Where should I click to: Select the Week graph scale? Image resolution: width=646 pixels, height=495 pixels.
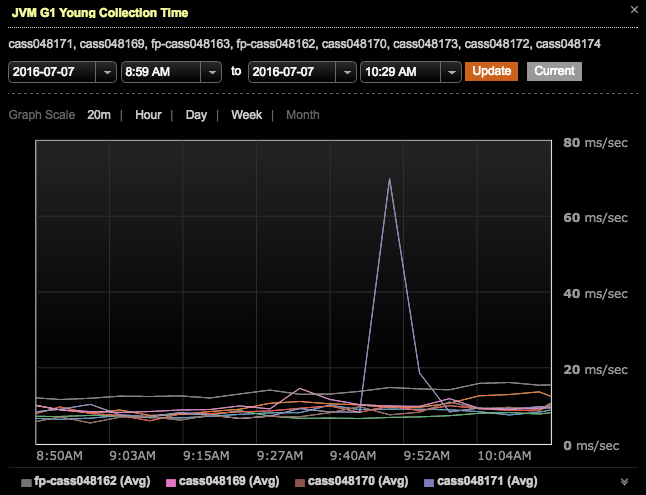(246, 115)
